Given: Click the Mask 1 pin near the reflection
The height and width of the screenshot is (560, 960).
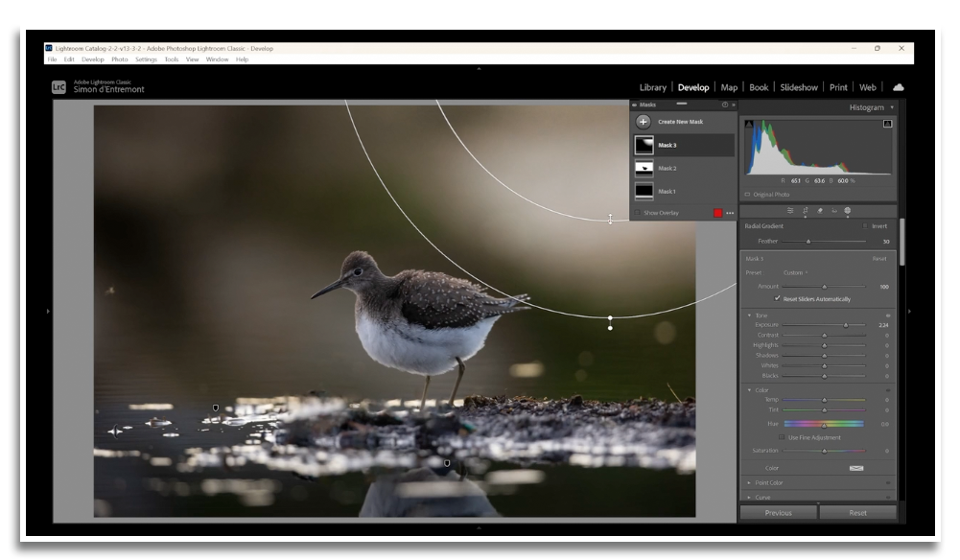Looking at the screenshot, I should (447, 463).
